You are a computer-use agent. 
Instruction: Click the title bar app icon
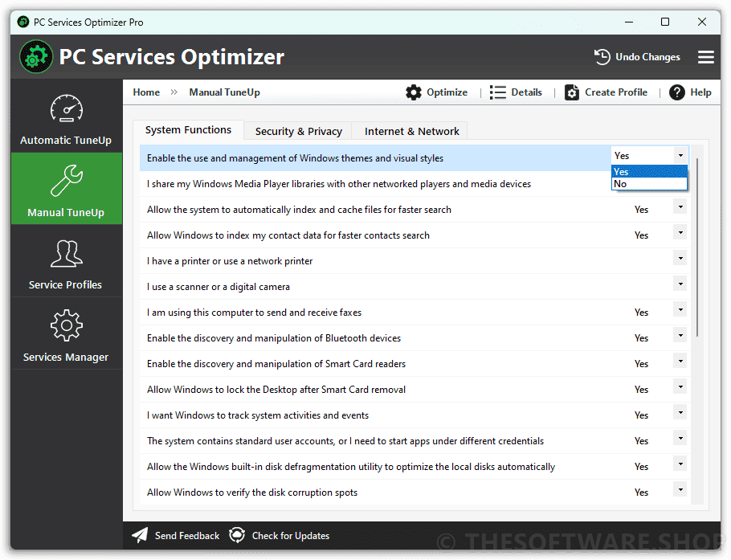click(22, 22)
